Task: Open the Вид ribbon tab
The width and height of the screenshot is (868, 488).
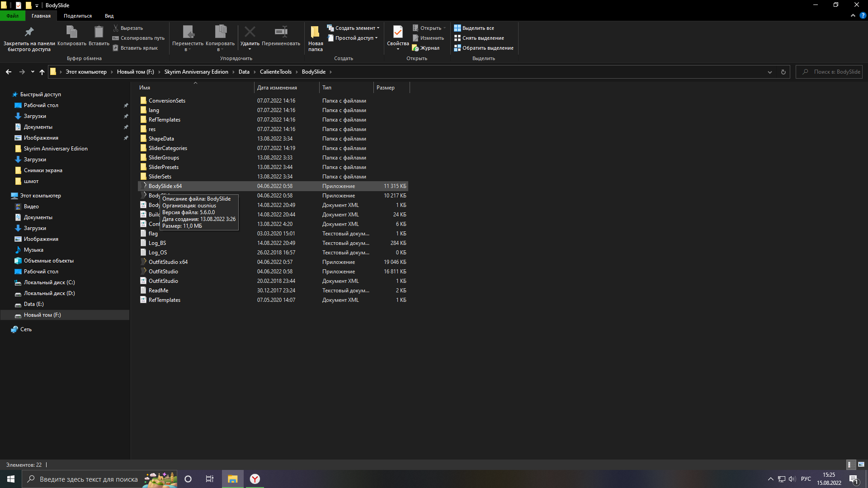Action: pos(109,16)
